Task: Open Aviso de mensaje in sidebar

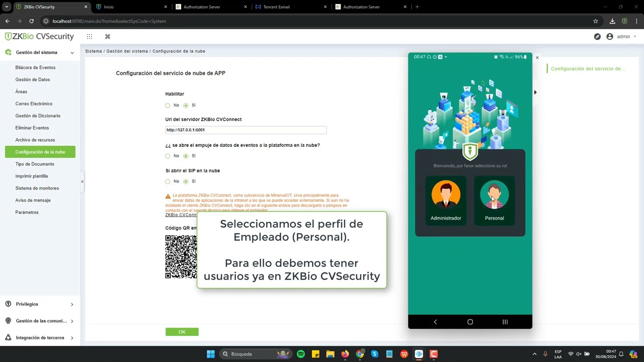Action: pyautogui.click(x=33, y=200)
